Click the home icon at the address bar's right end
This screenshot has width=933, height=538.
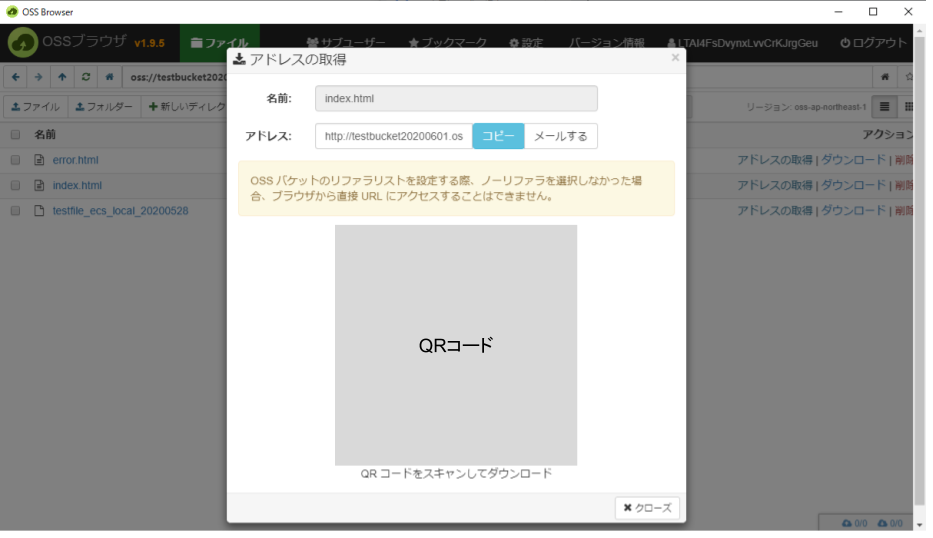pyautogui.click(x=885, y=77)
